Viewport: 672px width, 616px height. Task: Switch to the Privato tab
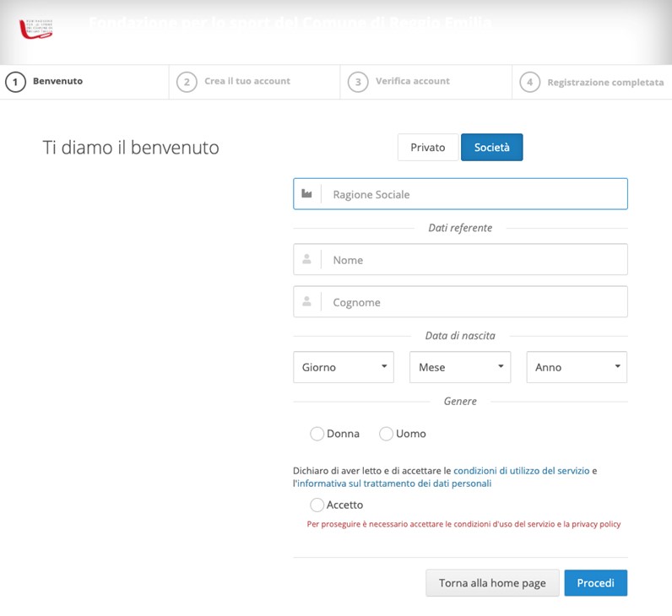tap(428, 148)
